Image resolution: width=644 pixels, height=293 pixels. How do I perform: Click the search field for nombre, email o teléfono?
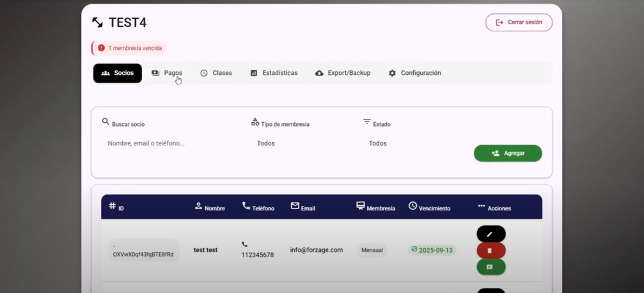166,143
